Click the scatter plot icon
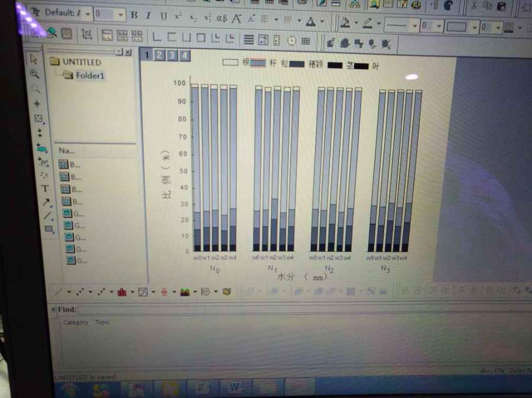532x398 pixels. (80, 292)
